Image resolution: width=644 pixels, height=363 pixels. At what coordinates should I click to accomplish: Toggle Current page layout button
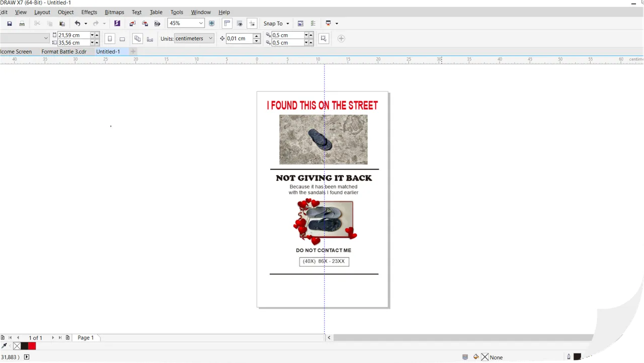(x=150, y=39)
